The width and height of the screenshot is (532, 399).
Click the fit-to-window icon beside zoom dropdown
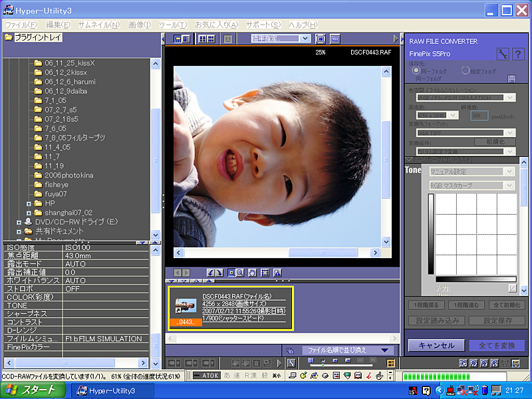(x=320, y=39)
